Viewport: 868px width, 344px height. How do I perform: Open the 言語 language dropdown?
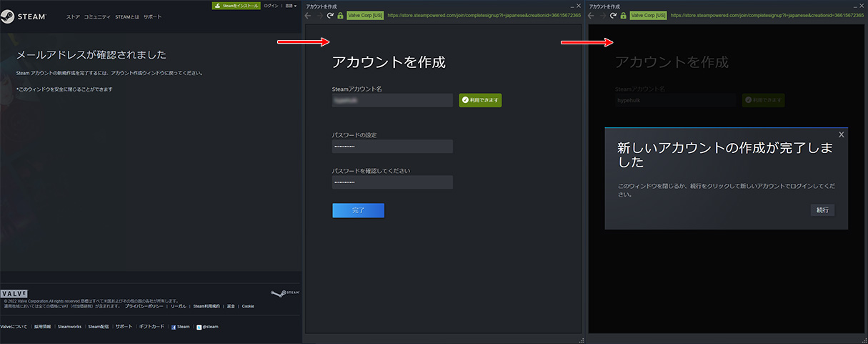click(290, 5)
